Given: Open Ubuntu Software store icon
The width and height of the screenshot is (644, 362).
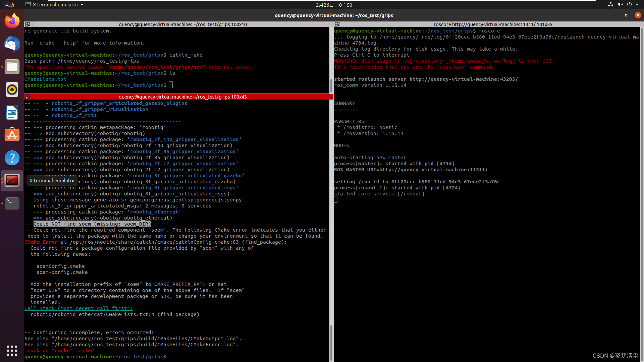Looking at the screenshot, I should click(12, 135).
